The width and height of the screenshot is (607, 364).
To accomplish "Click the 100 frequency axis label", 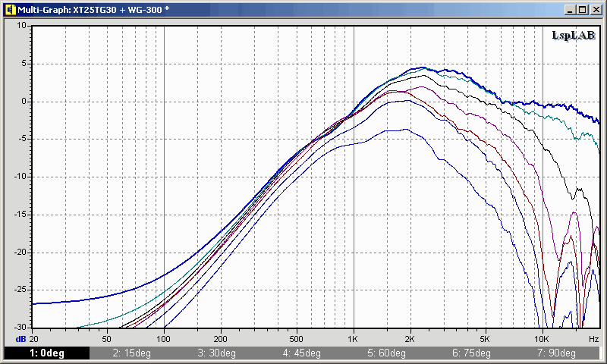I will pos(163,339).
